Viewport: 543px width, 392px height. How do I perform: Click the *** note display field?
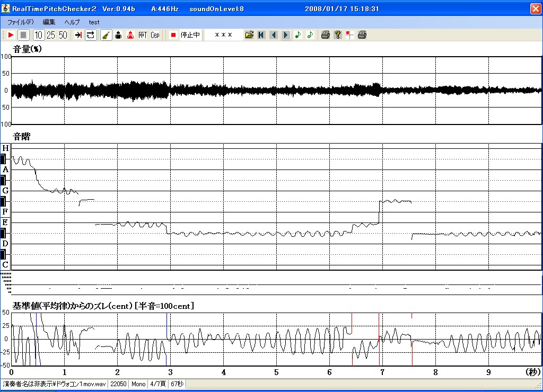tap(223, 35)
